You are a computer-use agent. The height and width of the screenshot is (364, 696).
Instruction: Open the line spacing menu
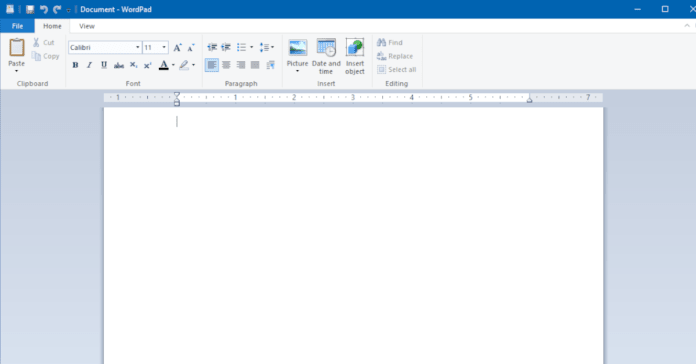pos(266,47)
